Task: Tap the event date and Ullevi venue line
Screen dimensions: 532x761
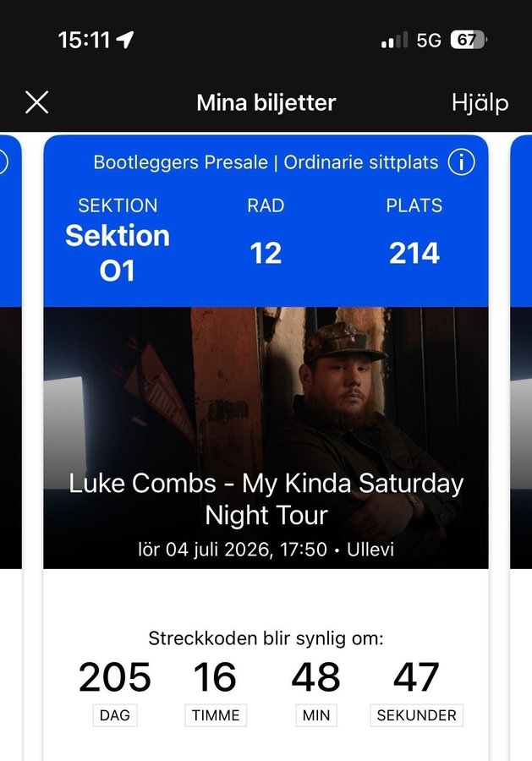Action: pos(266,550)
